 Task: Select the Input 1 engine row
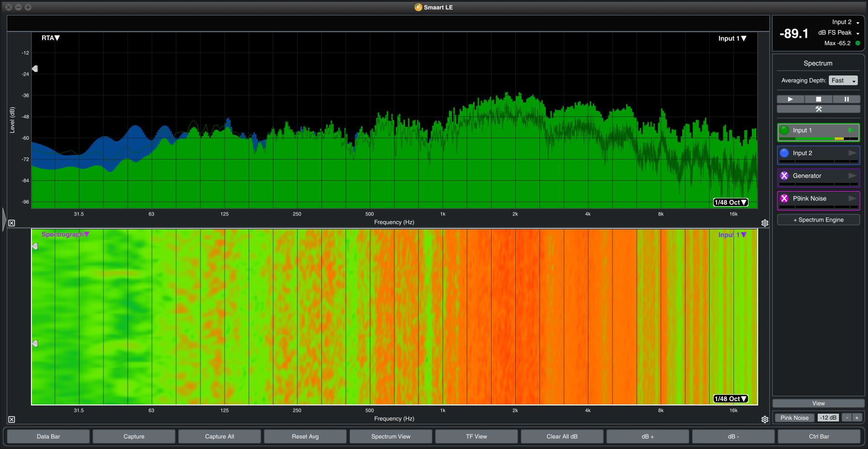coord(819,133)
